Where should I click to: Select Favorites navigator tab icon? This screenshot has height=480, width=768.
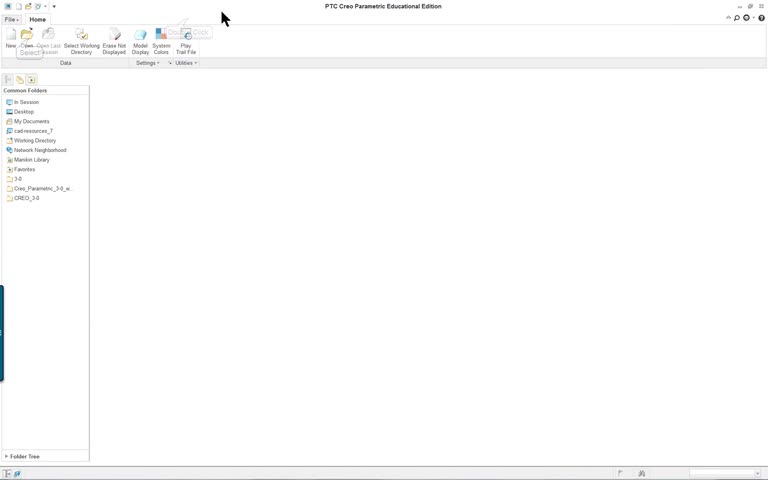pyautogui.click(x=31, y=79)
